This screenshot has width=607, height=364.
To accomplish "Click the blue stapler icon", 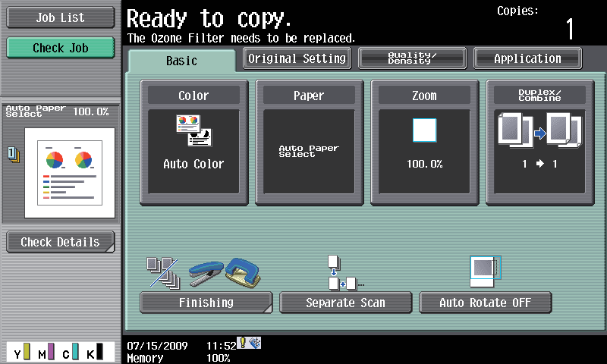I will (206, 275).
